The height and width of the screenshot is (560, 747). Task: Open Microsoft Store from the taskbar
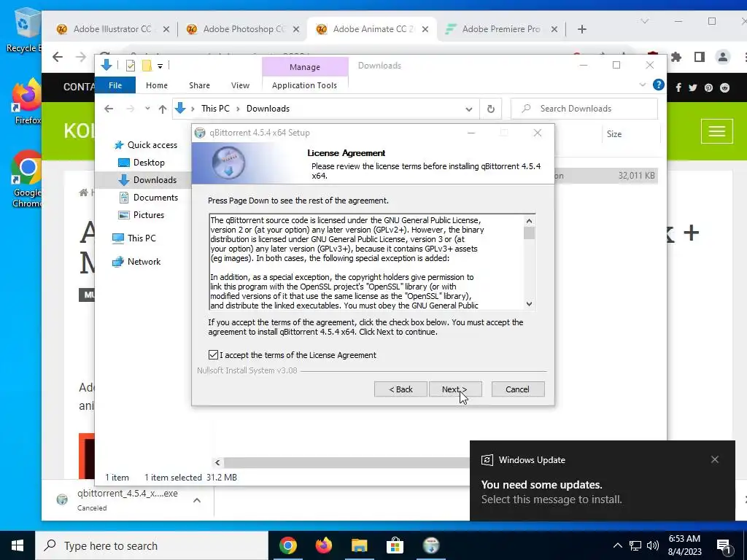[395, 545]
